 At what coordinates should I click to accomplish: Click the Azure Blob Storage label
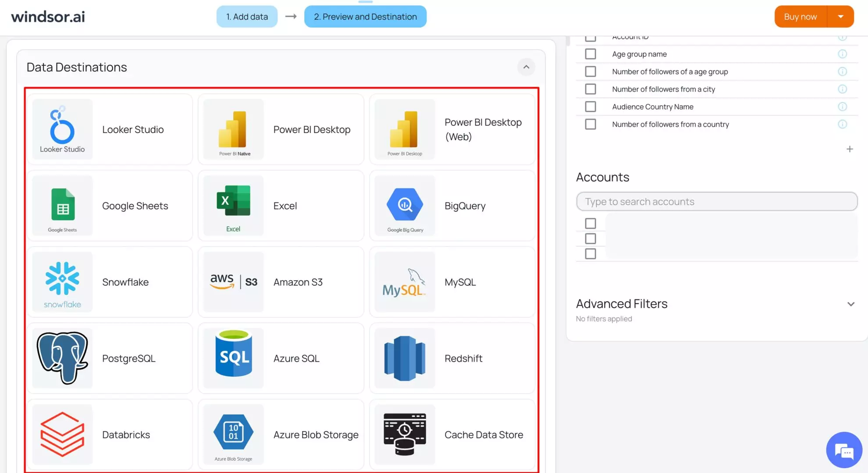point(316,434)
